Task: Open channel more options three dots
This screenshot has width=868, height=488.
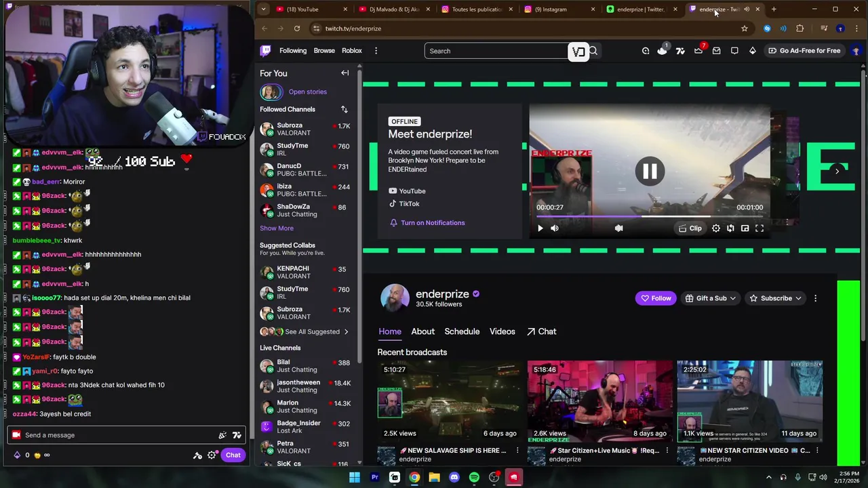Action: [815, 298]
